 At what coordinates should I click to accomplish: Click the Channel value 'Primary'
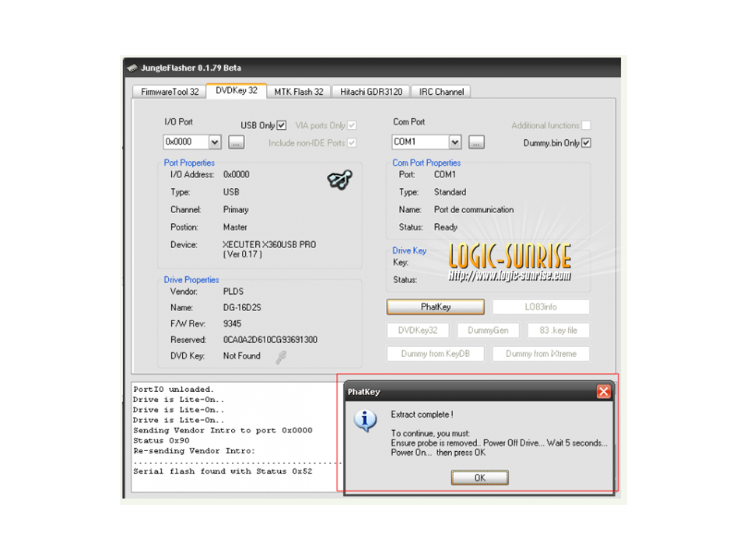click(236, 209)
